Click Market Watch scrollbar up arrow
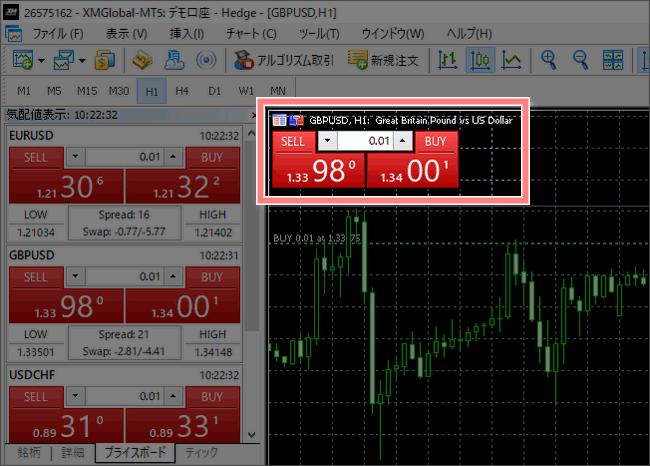The width and height of the screenshot is (650, 466). point(252,133)
